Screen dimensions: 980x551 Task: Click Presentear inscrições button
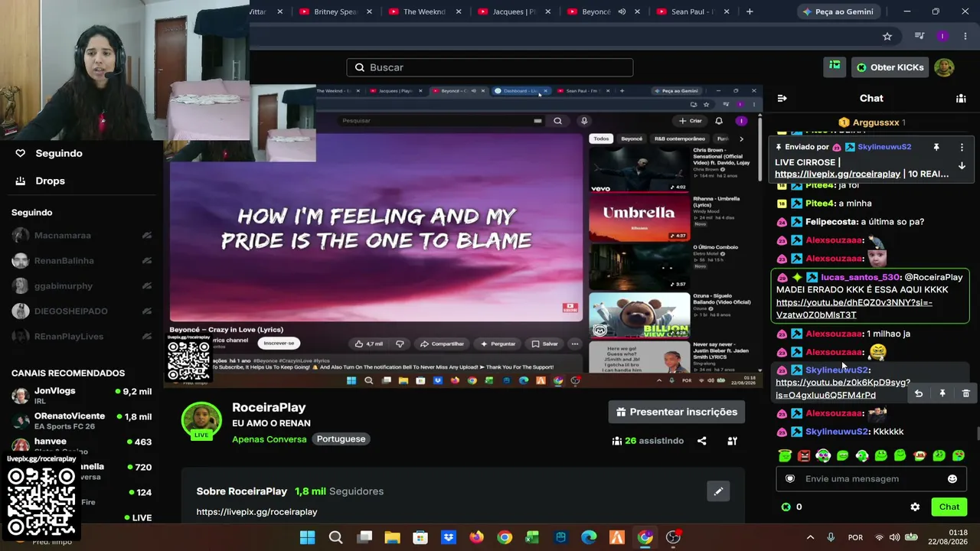click(x=677, y=412)
